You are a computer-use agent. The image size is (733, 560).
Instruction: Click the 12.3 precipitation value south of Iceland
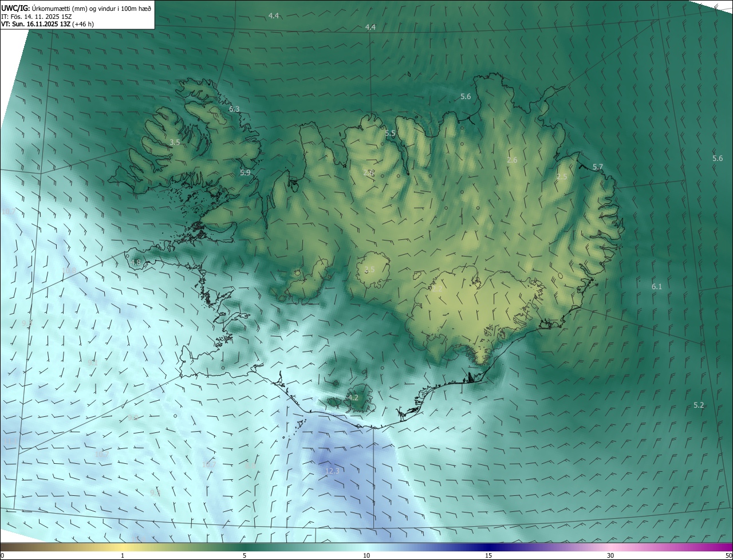[332, 471]
